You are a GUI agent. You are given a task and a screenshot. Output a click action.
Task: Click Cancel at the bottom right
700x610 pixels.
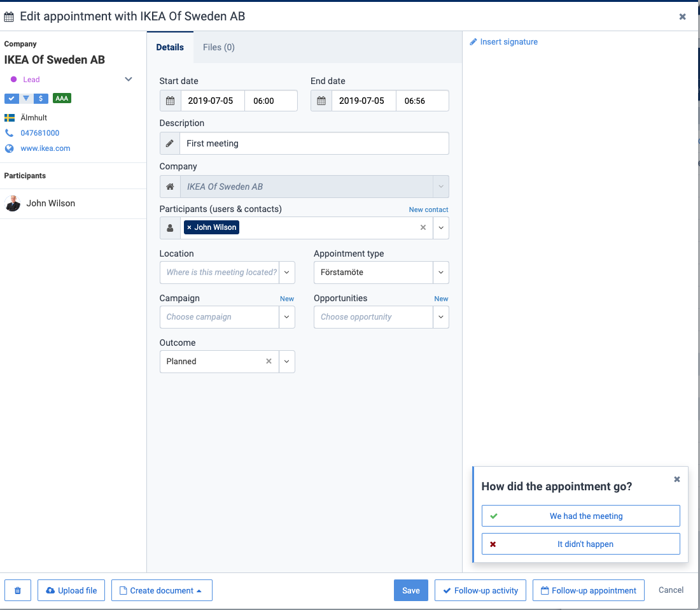671,590
